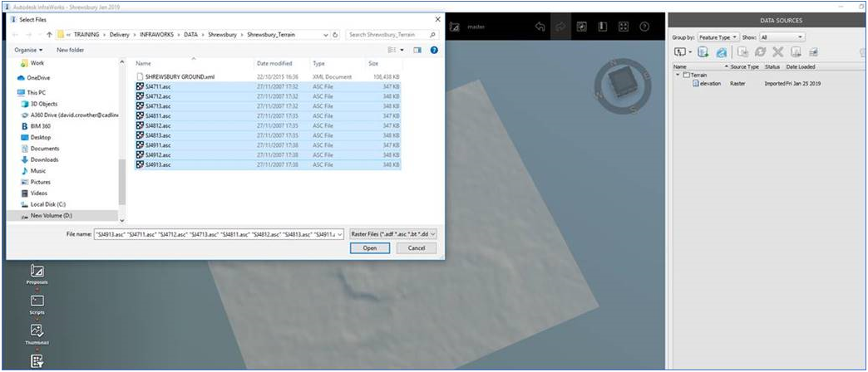This screenshot has height=372, width=868.
Task: Open the Raster Files file type dropdown
Action: coord(393,234)
